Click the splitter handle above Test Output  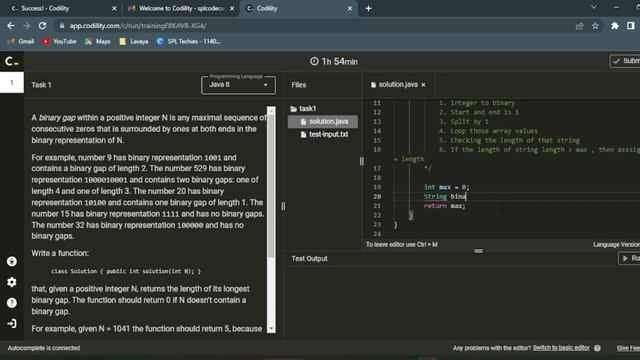coord(478,251)
